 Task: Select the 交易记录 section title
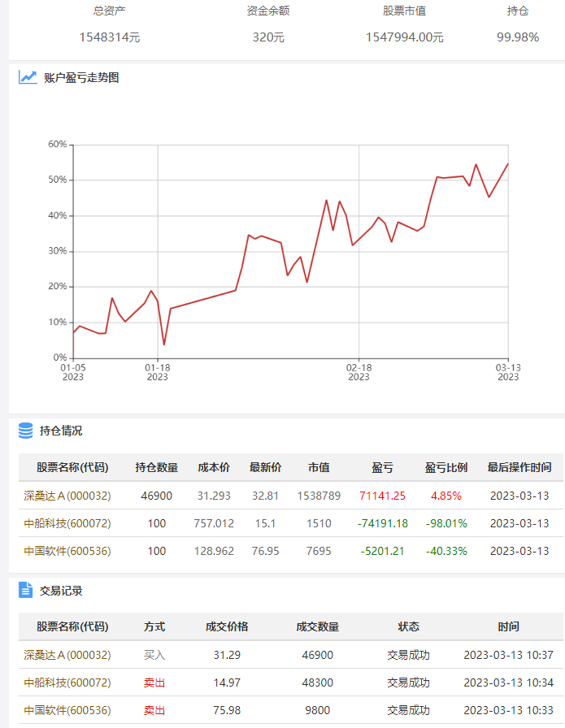(61, 591)
